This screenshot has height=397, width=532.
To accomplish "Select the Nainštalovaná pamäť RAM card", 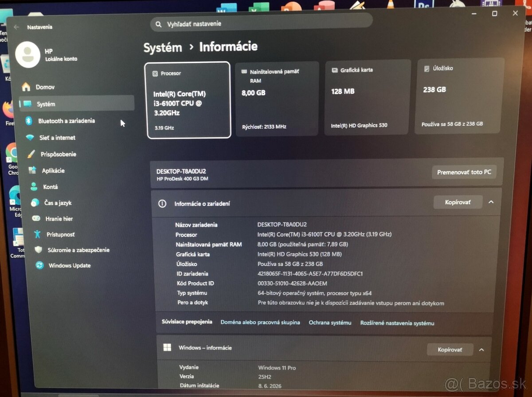I will point(277,98).
